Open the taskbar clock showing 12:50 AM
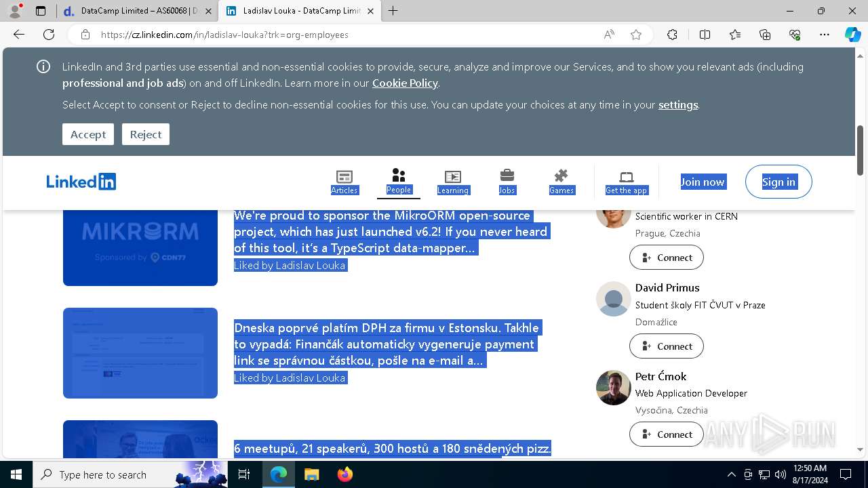The image size is (868, 488). point(810,474)
